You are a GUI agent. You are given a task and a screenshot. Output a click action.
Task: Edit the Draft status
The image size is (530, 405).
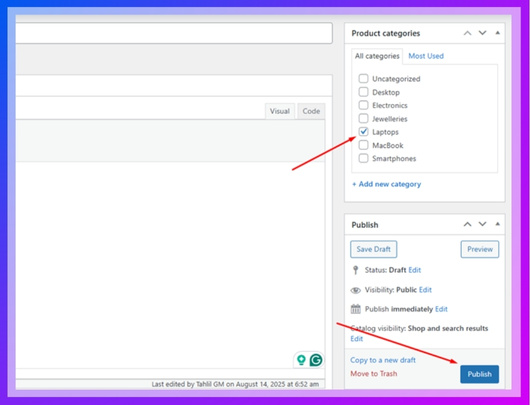coord(415,270)
